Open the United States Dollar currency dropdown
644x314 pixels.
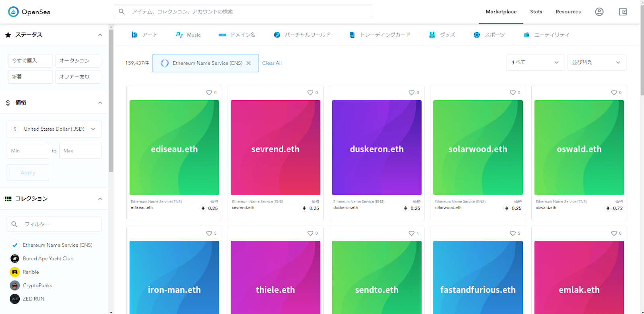point(54,129)
